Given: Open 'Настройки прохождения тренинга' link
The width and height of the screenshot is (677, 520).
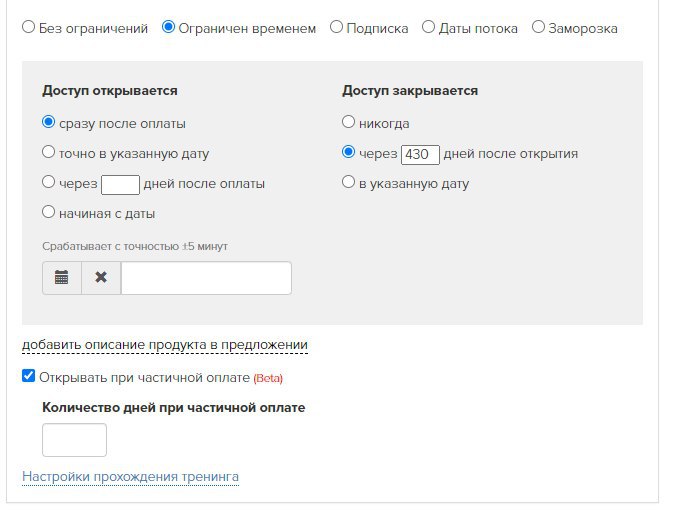Looking at the screenshot, I should (130, 476).
